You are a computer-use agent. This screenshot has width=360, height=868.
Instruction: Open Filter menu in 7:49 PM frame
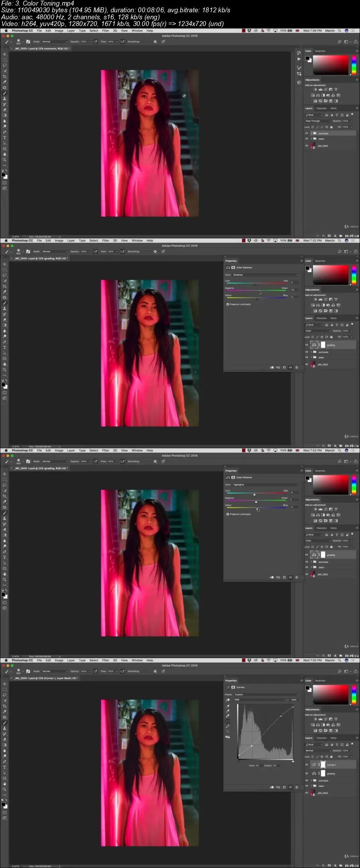tap(105, 31)
